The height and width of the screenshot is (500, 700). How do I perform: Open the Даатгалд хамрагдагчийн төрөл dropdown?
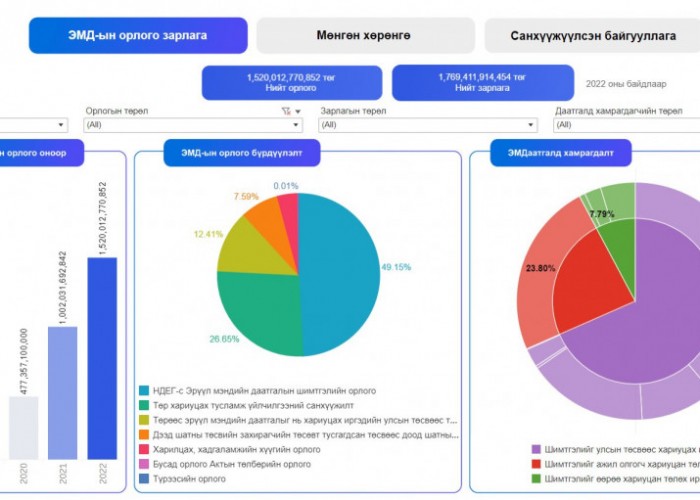coord(626,125)
